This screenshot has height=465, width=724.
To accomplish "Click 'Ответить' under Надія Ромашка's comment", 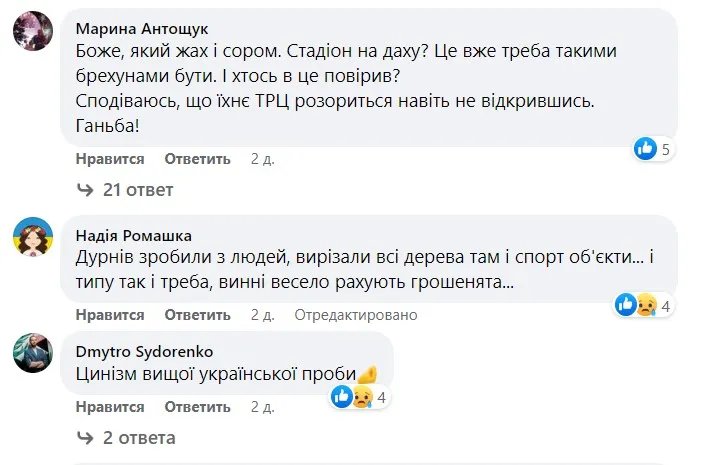I will (x=197, y=315).
